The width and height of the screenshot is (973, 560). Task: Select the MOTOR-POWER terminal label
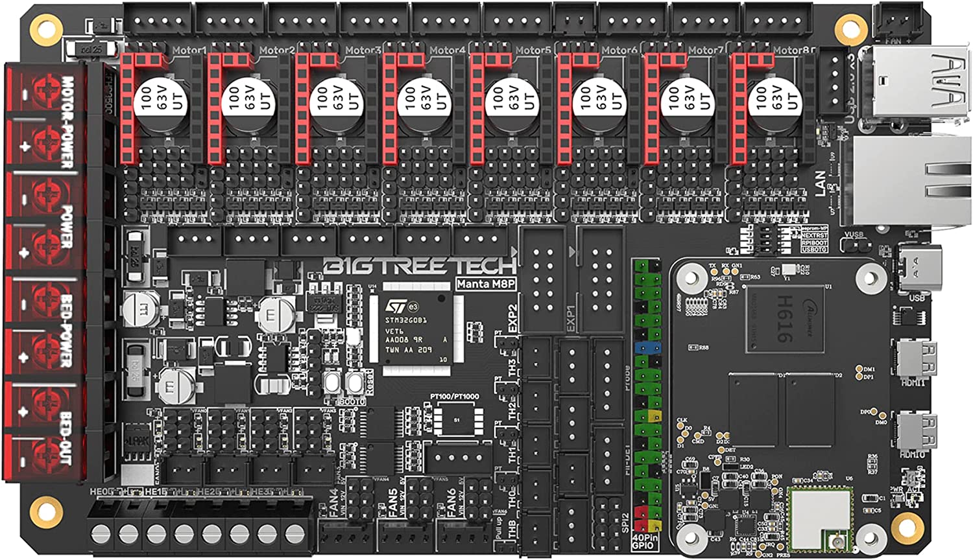(67, 122)
